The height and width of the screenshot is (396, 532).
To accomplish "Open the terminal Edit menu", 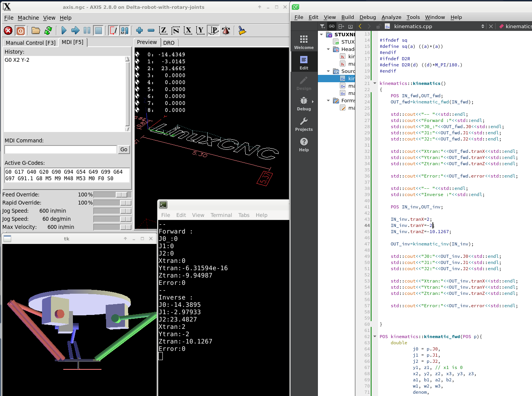I will click(181, 215).
